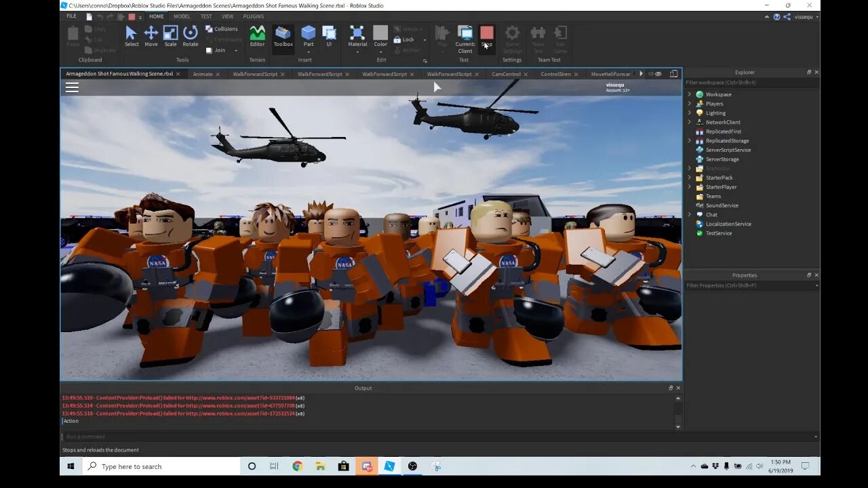
Task: Close the Animate tab
Action: [x=218, y=75]
